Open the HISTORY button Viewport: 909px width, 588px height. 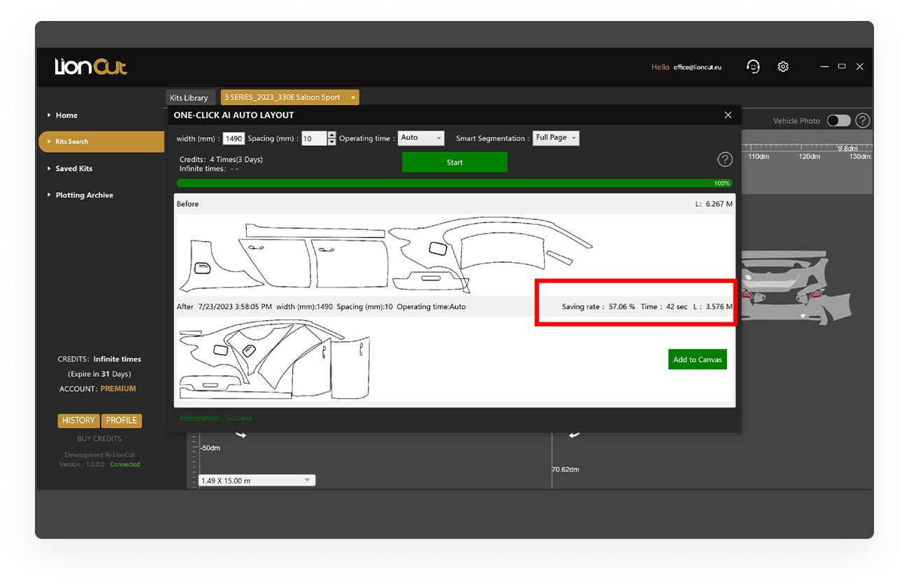[x=78, y=420]
